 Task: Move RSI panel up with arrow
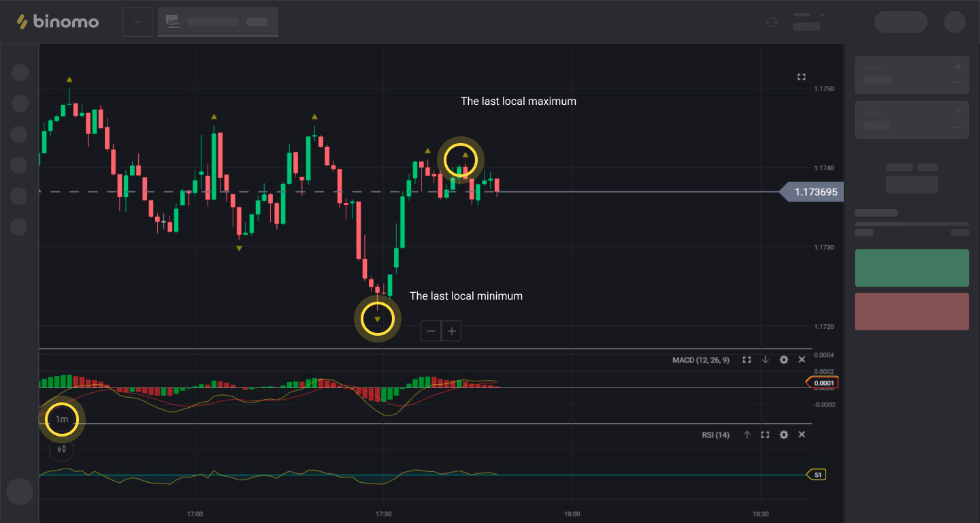click(747, 434)
